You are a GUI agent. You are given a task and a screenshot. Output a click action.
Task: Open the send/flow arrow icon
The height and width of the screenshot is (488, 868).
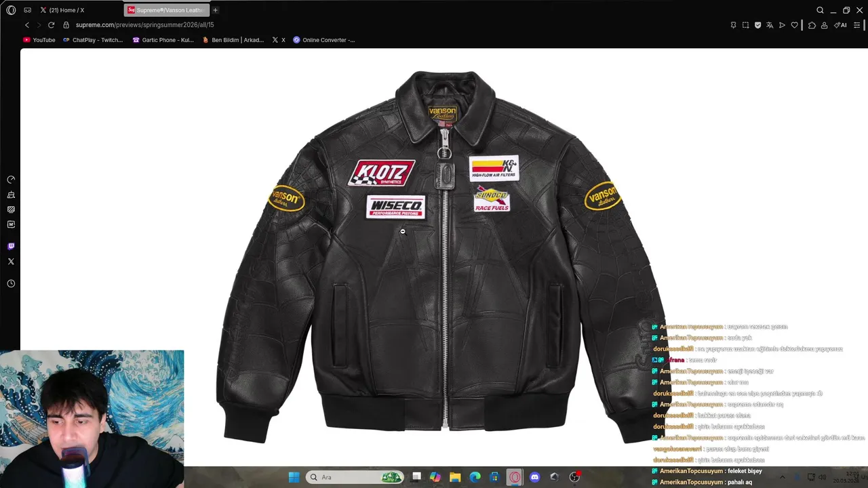pyautogui.click(x=782, y=25)
